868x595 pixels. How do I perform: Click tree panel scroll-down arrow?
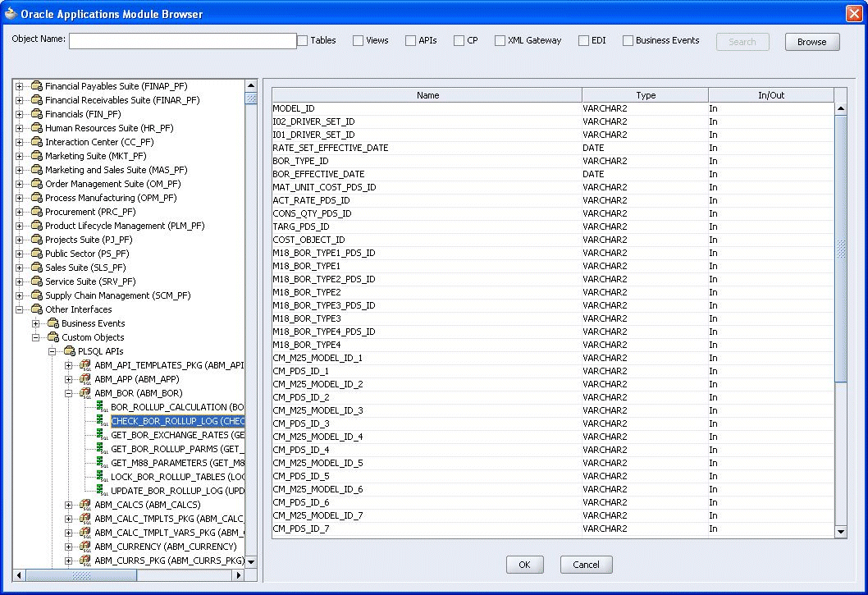[x=251, y=561]
